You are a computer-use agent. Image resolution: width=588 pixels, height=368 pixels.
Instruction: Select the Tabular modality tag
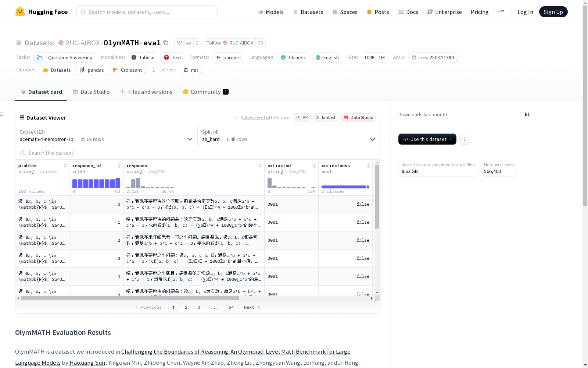(143, 57)
